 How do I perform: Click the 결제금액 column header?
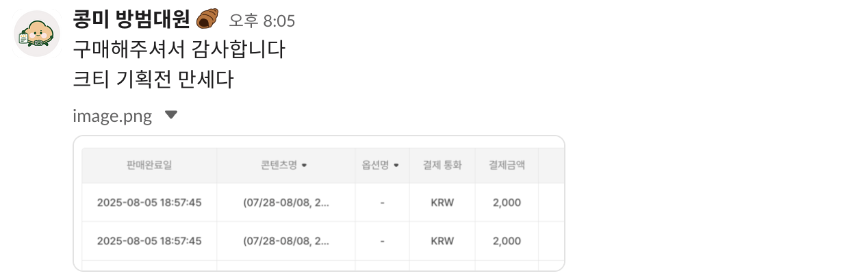coord(507,165)
